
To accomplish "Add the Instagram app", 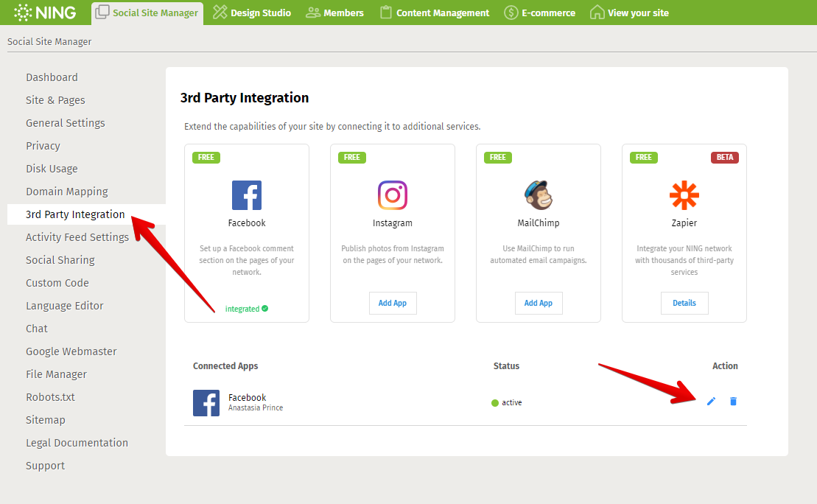I will (393, 303).
